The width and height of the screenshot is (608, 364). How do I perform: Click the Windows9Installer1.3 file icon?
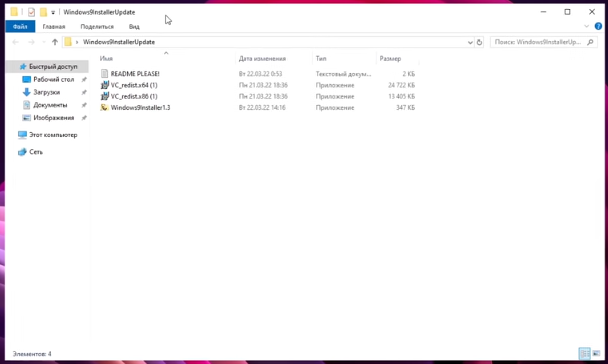(104, 107)
